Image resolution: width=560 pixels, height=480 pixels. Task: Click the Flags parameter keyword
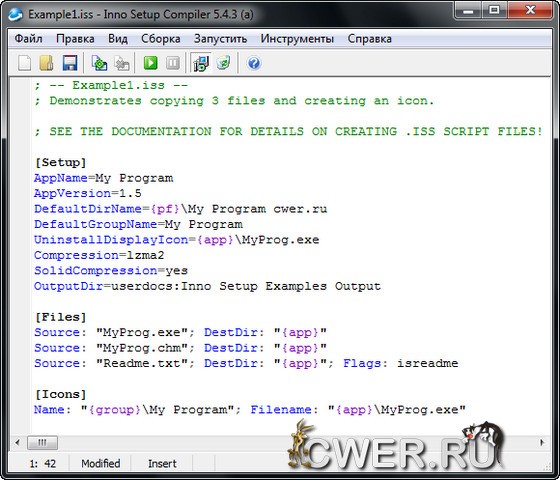(x=361, y=363)
